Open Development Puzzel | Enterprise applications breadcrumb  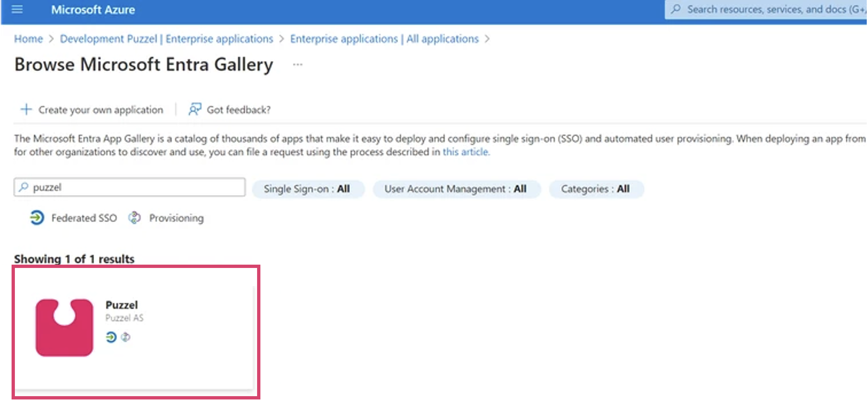click(x=167, y=39)
